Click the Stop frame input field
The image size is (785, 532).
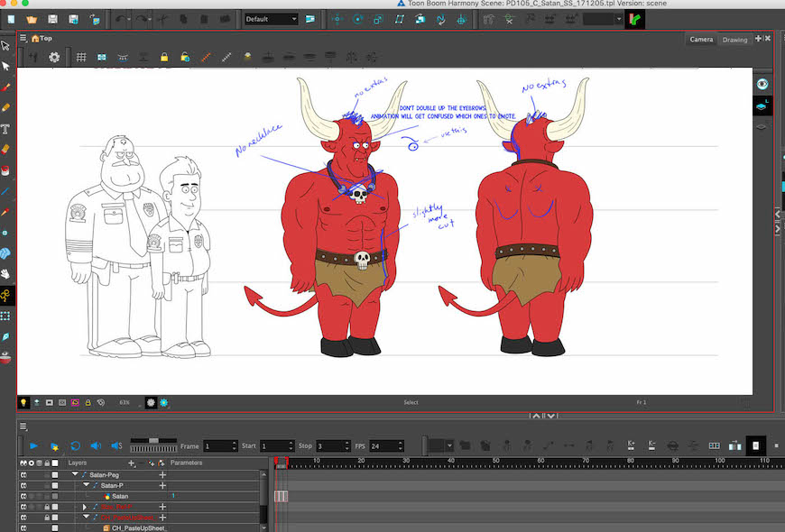pyautogui.click(x=333, y=446)
